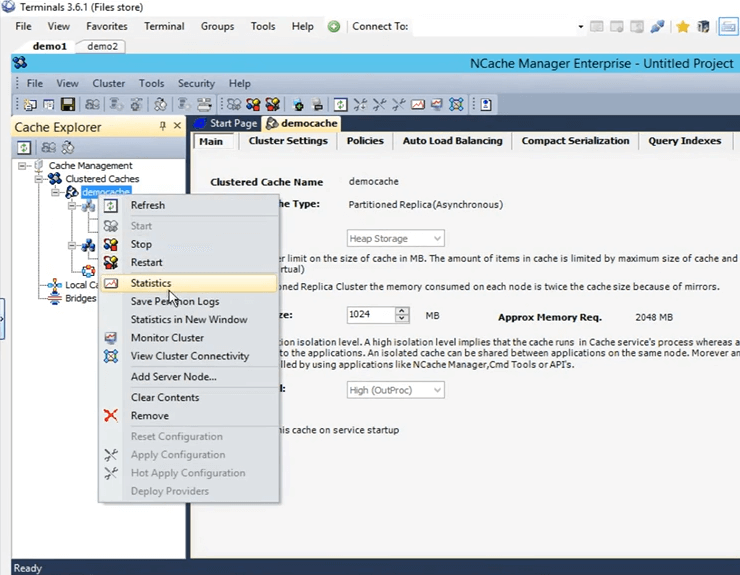Click the Start cache icon in main toolbar
The width and height of the screenshot is (740, 575).
pos(234,104)
